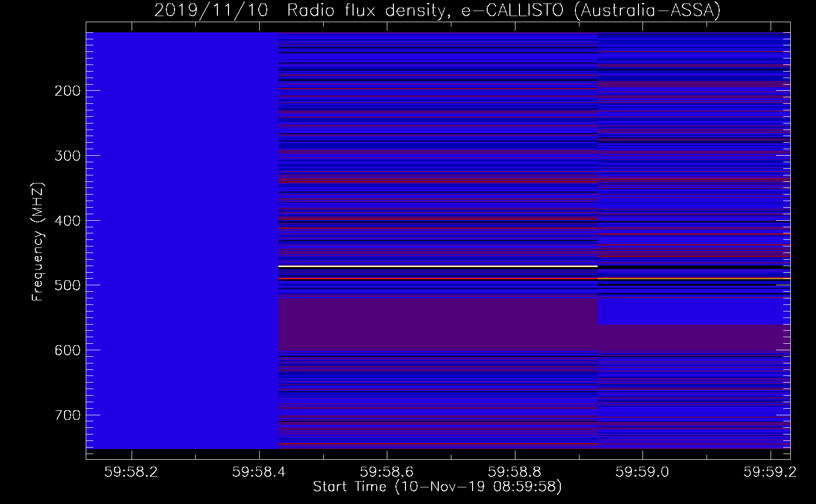The image size is (816, 504).
Task: Click the 500 frequency tick label
Action: coord(67,285)
